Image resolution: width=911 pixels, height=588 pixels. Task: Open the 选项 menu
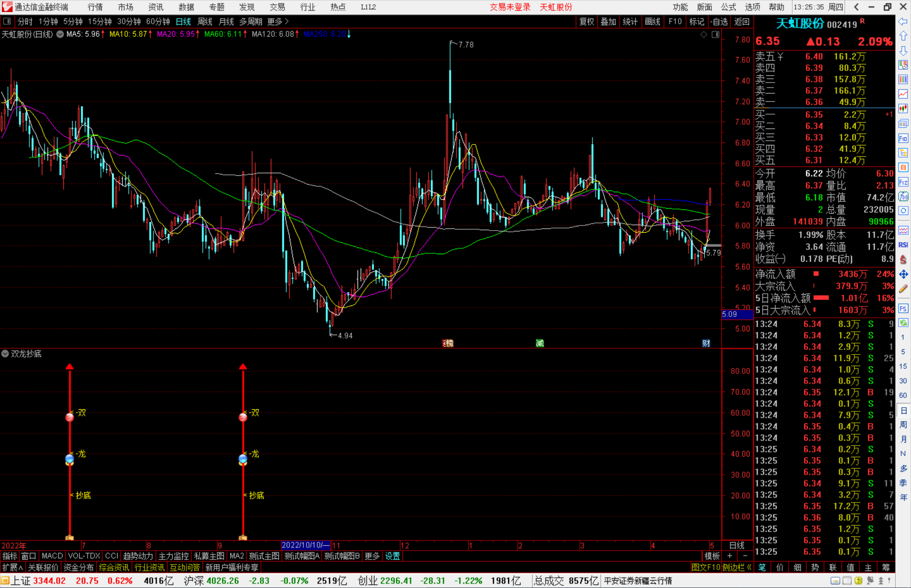(752, 7)
